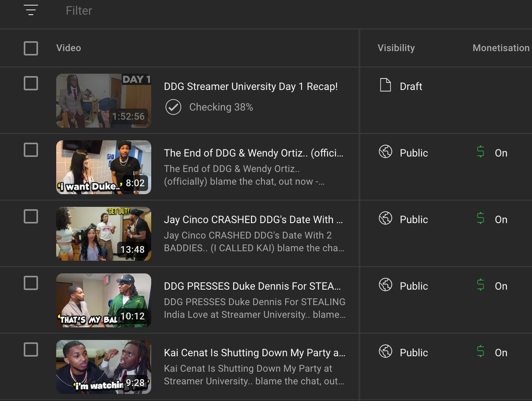The image size is (532, 401).
Task: Select checkbox for DDG PRESSES Duke Dennis video
Action: (x=31, y=283)
